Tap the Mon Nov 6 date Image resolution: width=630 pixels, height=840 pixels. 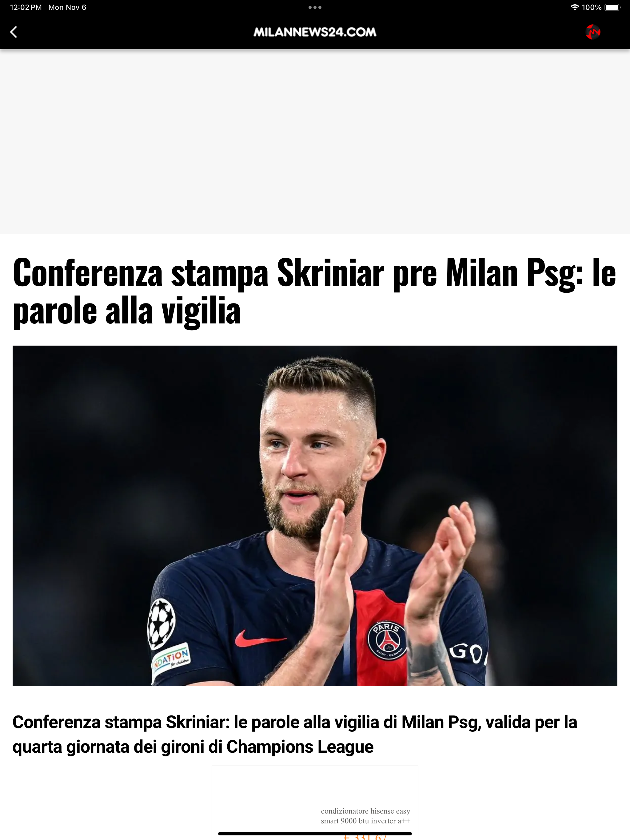click(x=67, y=7)
